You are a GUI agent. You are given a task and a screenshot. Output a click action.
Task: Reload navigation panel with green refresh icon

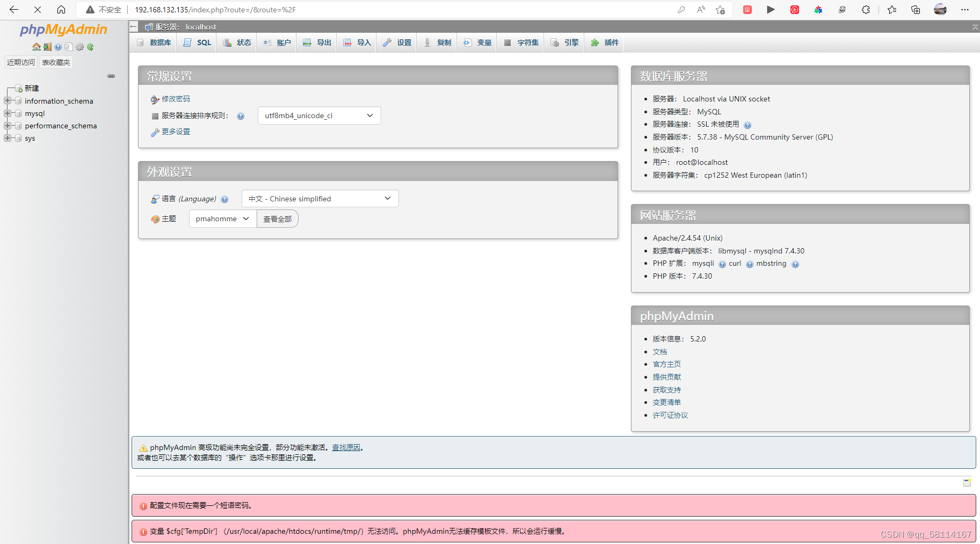(x=90, y=47)
